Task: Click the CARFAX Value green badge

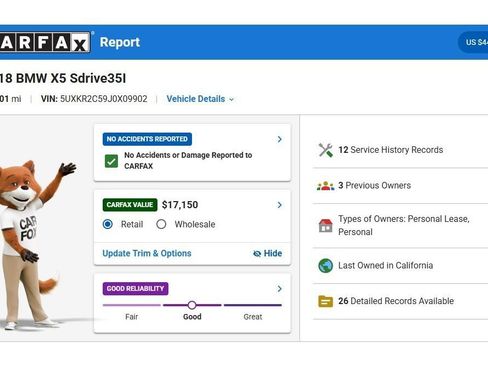Action: (130, 205)
